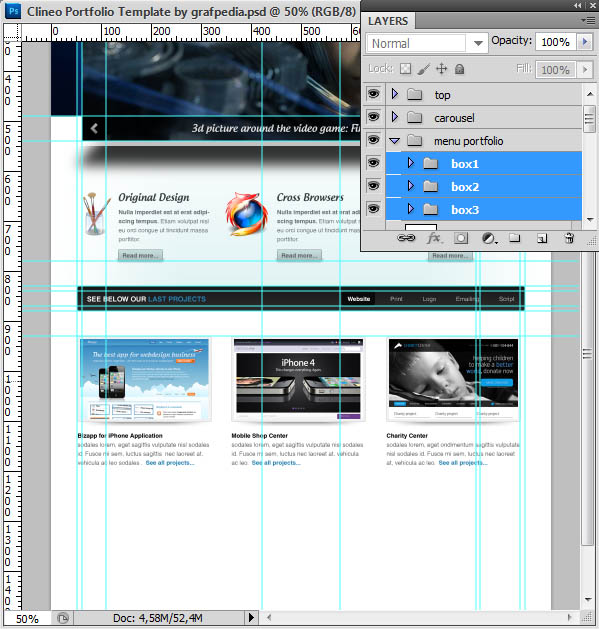Screen dimensions: 599x629
Task: Expand the top layer group
Action: tap(395, 94)
